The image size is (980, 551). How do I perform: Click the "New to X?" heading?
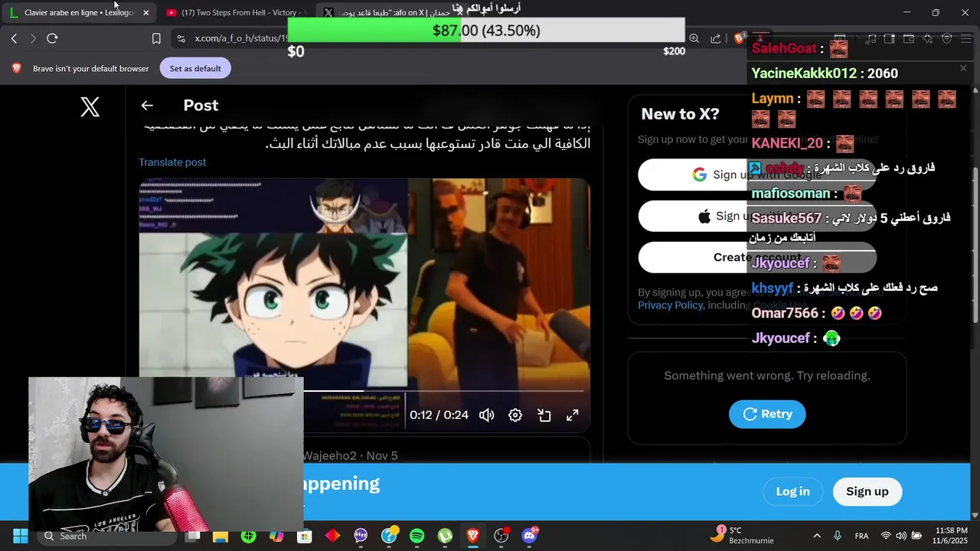coord(680,114)
